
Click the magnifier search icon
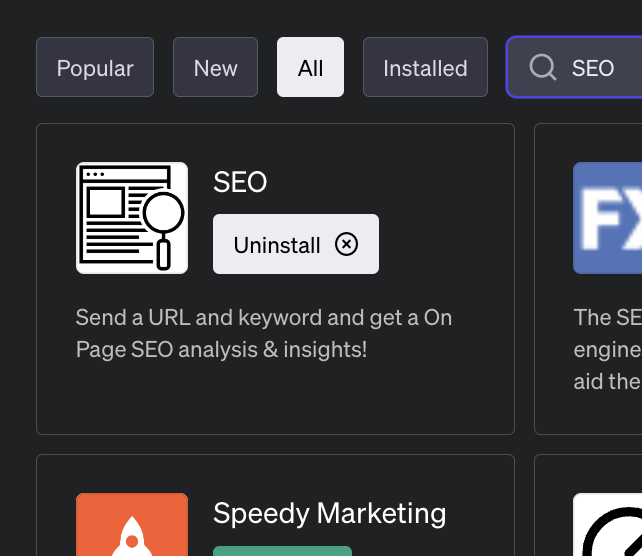pos(543,67)
